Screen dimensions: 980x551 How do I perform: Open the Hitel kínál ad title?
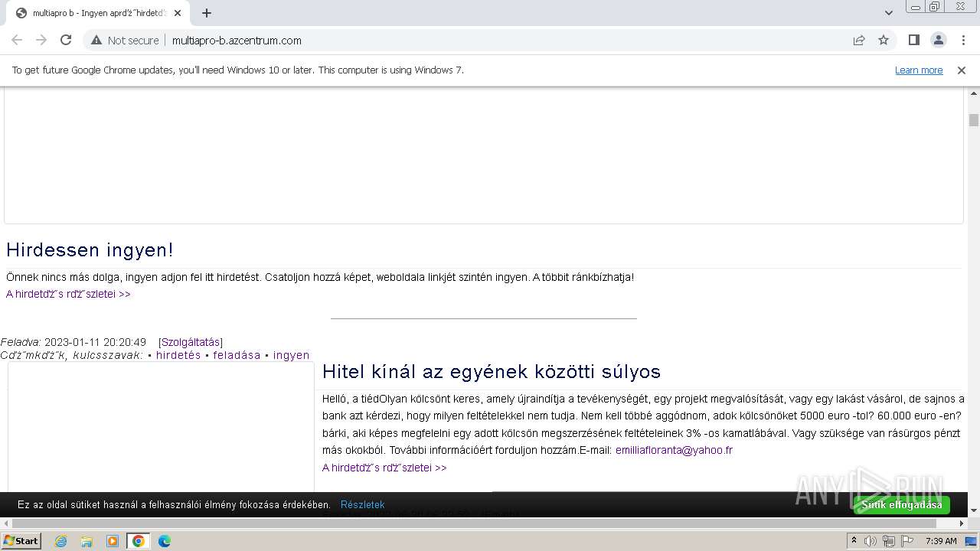492,372
